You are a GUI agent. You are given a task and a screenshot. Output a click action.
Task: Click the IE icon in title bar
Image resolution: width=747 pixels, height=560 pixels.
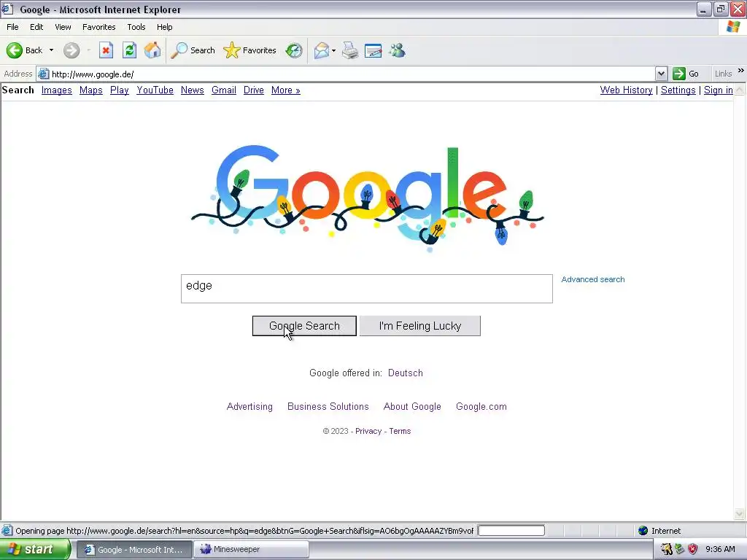[x=7, y=9]
